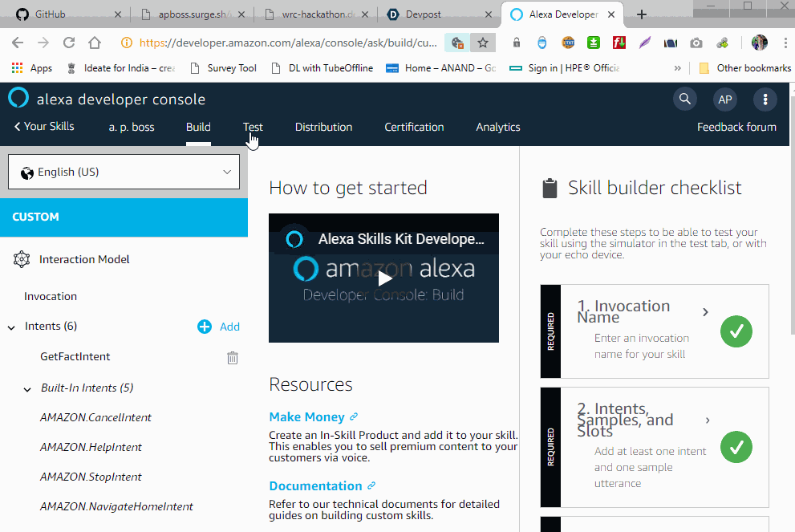Open the search magnifier in console header
The height and width of the screenshot is (532, 795).
(685, 99)
